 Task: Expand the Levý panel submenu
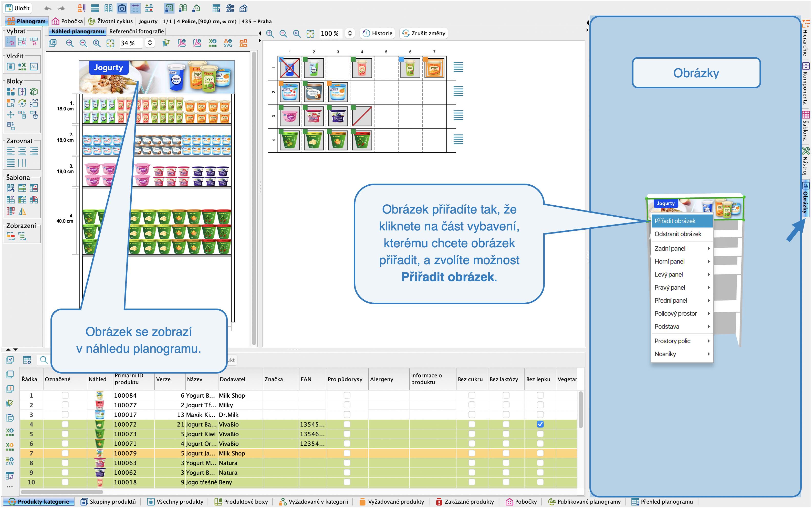pyautogui.click(x=682, y=274)
